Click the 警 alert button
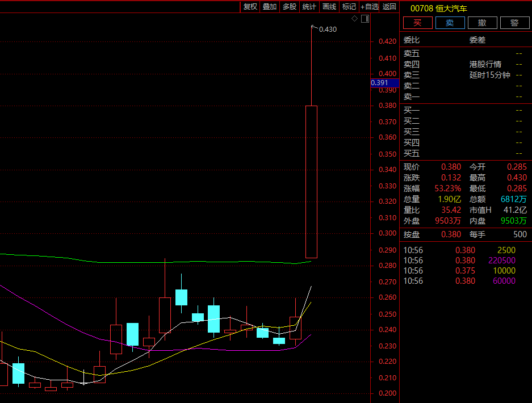 tap(515, 23)
